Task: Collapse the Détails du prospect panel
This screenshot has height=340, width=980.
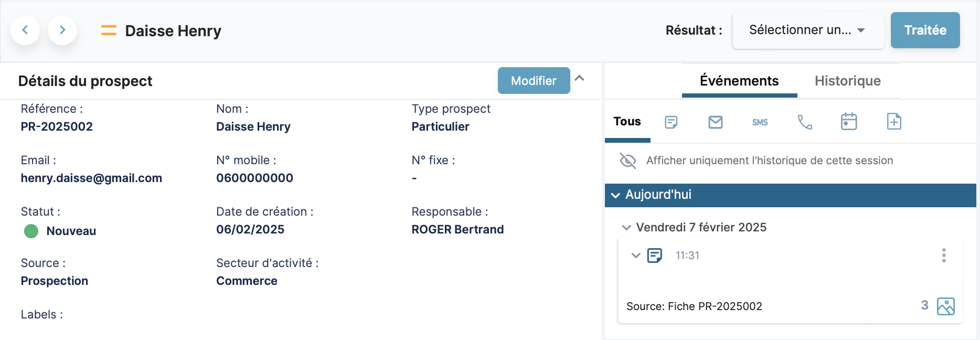Action: 580,79
